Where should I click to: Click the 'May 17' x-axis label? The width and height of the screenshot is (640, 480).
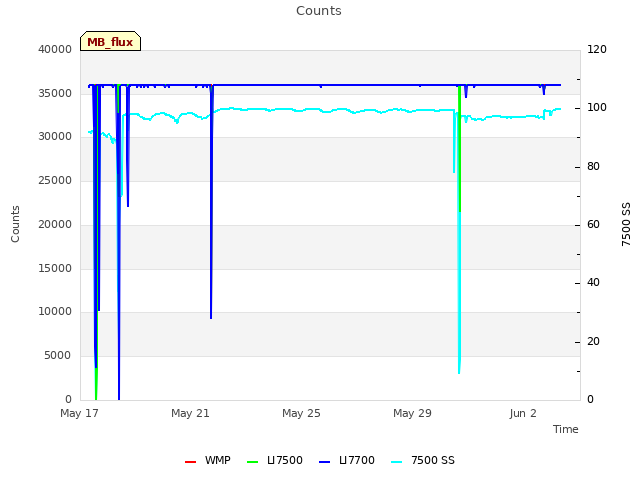(x=79, y=413)
